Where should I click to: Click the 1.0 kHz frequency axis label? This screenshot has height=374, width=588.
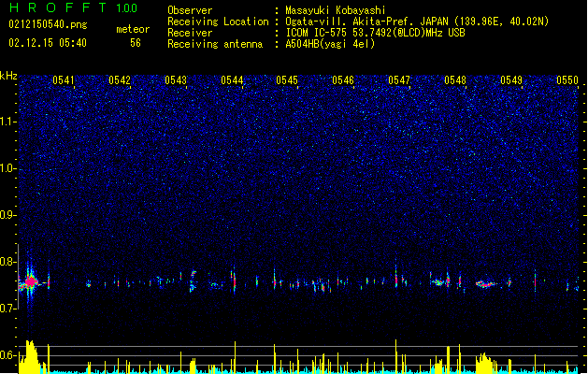coord(8,168)
